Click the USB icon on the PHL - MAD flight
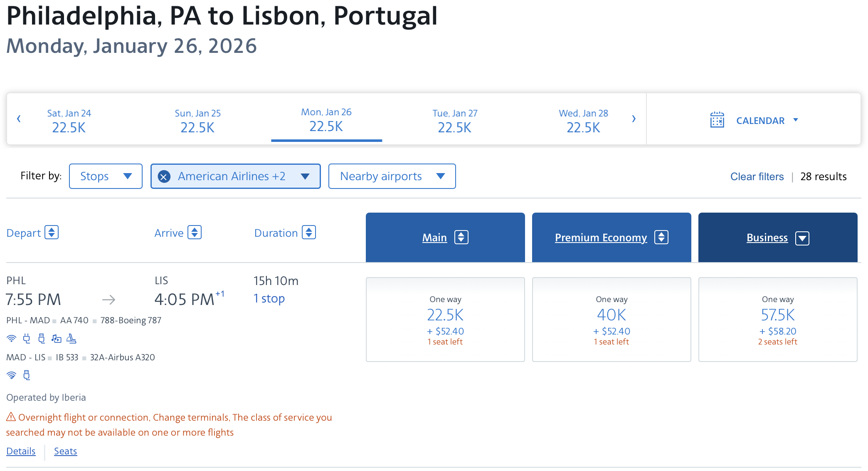This screenshot has height=471, width=868. (x=42, y=339)
